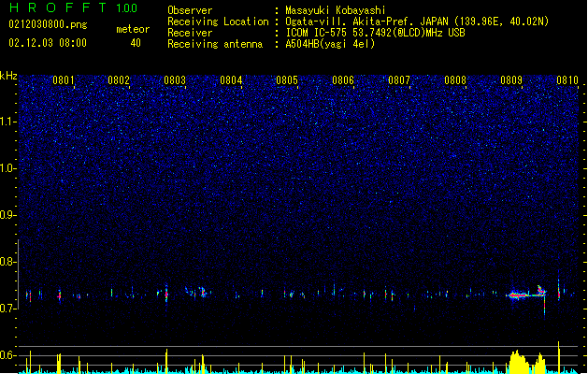Click the meteor count value 40

[136, 43]
